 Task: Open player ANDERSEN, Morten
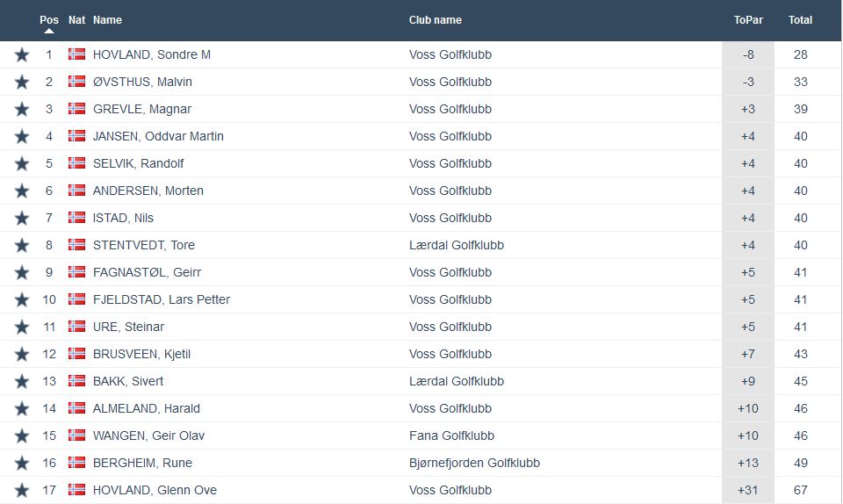[148, 191]
